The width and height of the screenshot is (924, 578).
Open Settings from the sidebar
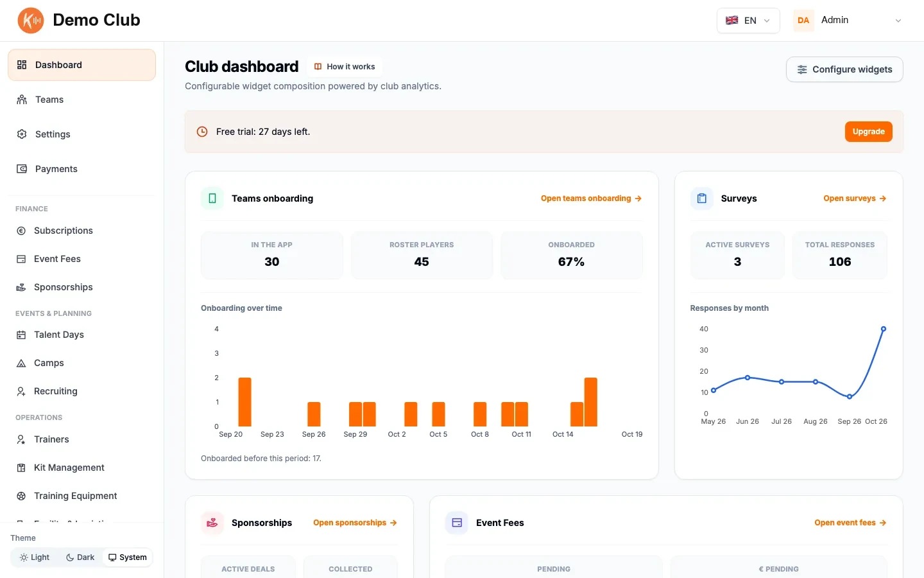pos(81,134)
